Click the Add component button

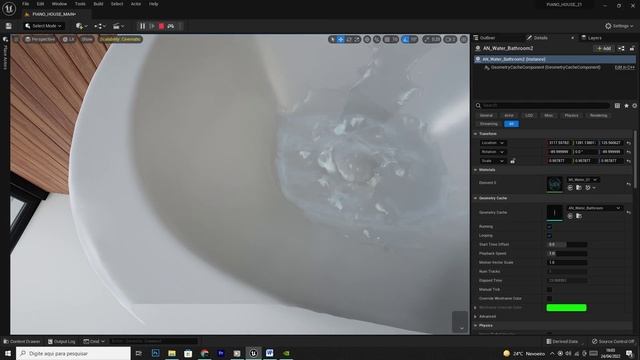coord(604,49)
